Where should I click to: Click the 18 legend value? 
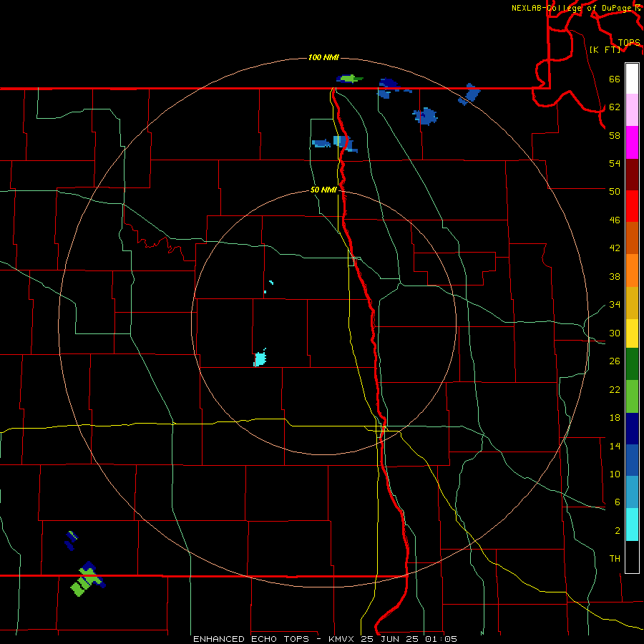pyautogui.click(x=615, y=418)
